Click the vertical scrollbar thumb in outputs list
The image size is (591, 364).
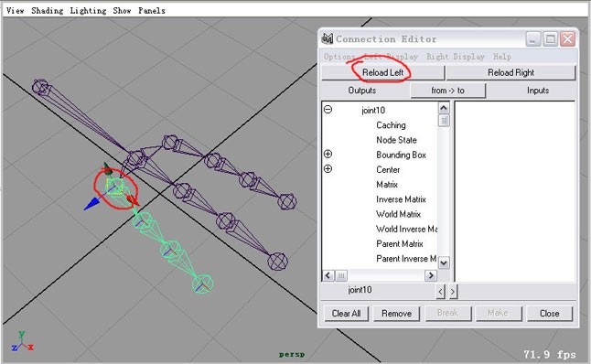click(444, 121)
